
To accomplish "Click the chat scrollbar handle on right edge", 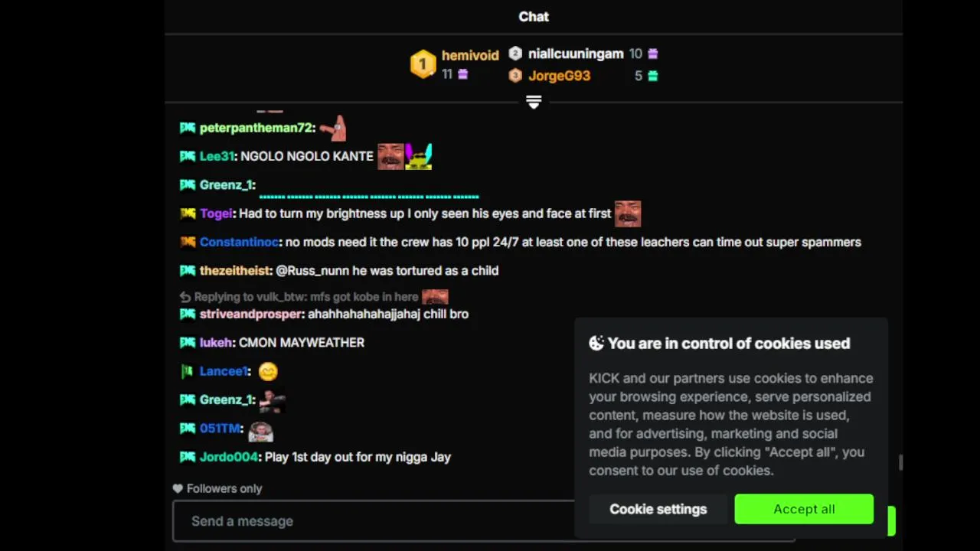I will 900,462.
